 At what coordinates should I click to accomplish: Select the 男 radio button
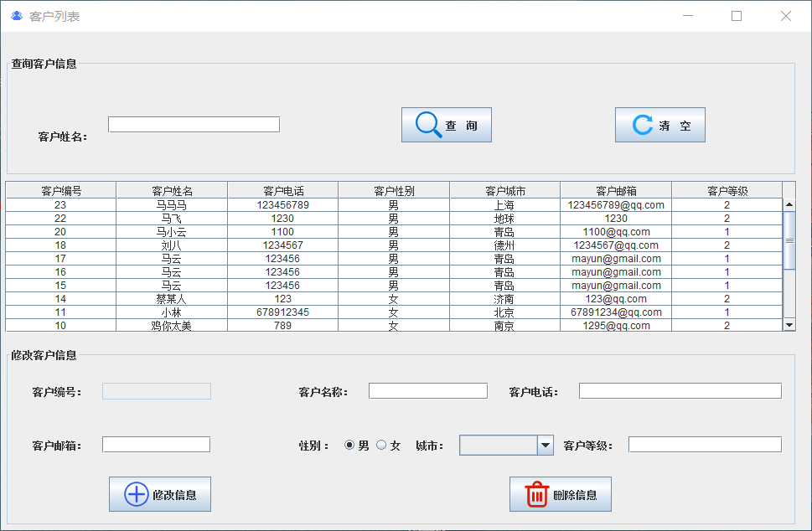click(349, 445)
